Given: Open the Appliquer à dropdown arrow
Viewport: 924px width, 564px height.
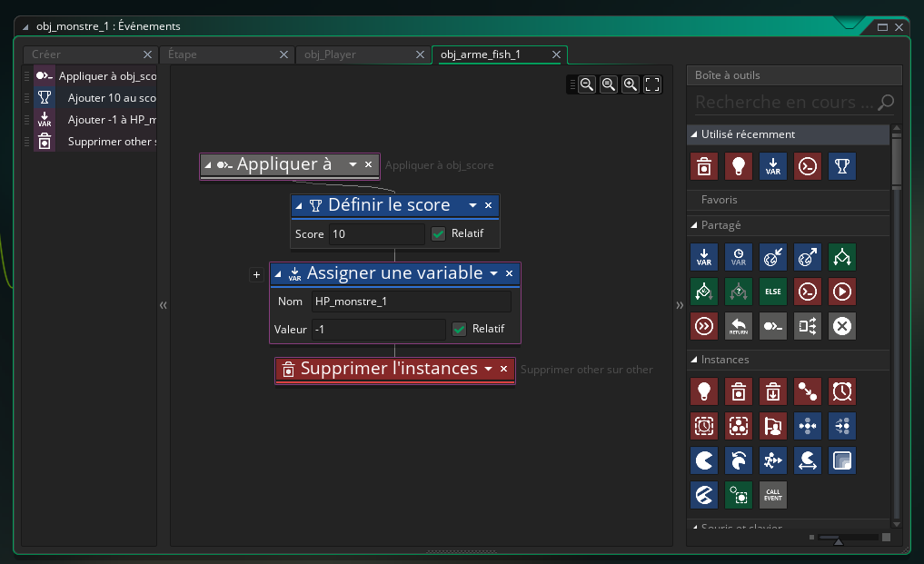Looking at the screenshot, I should click(353, 164).
